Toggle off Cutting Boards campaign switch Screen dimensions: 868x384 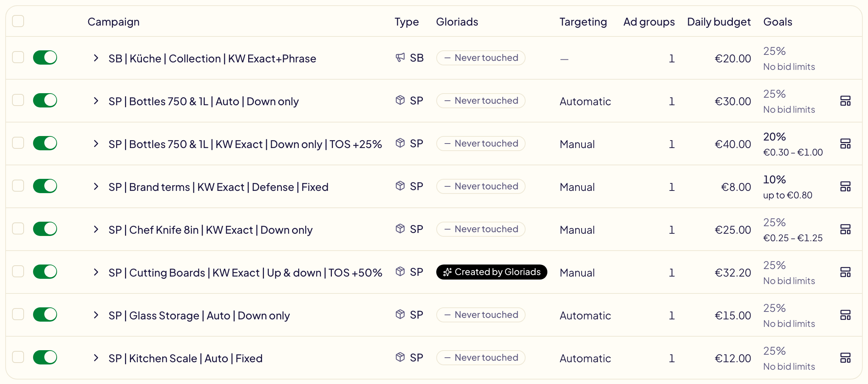tap(45, 272)
